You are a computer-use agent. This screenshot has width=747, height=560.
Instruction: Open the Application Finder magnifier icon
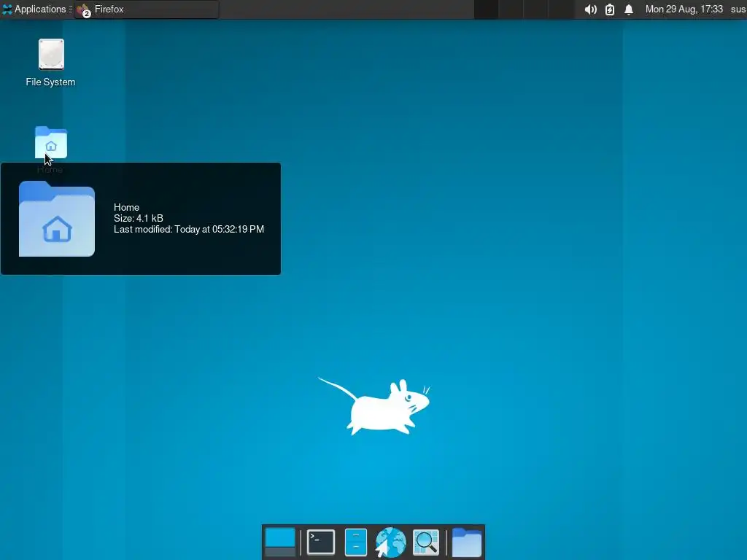426,542
